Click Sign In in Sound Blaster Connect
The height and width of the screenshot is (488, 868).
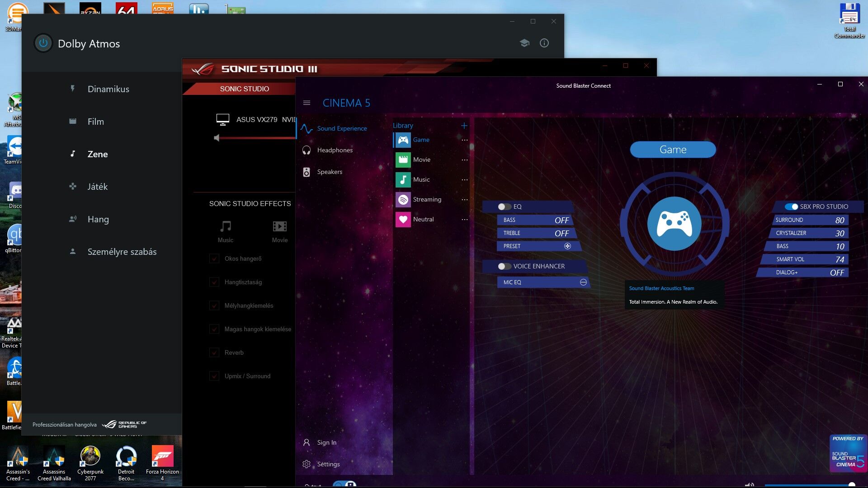326,442
